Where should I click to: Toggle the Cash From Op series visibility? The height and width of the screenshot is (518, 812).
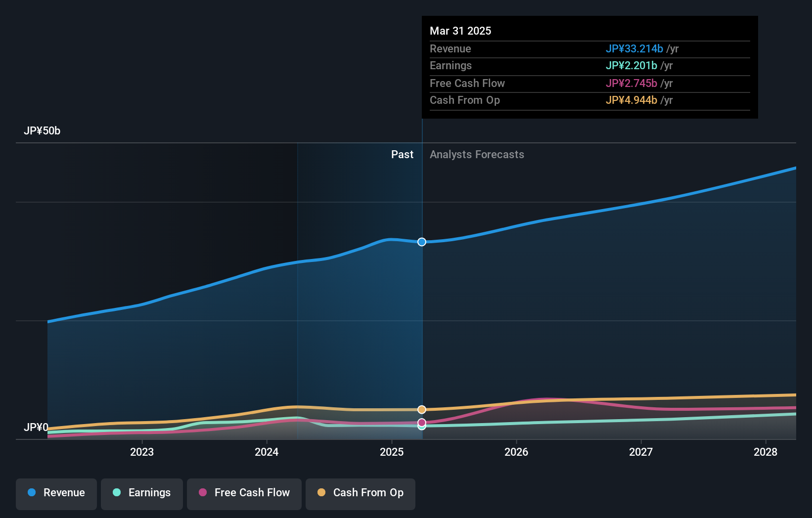[360, 493]
